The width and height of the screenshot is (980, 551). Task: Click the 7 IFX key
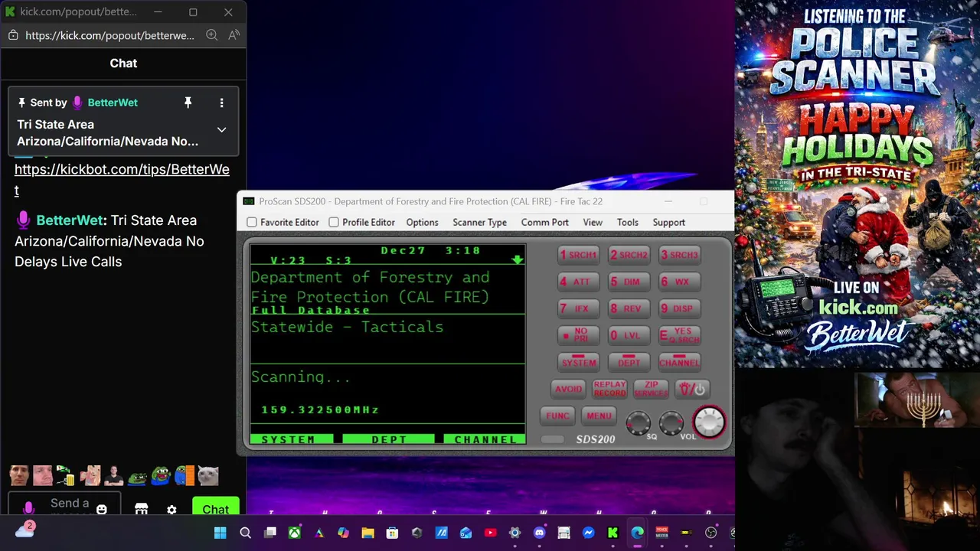(x=579, y=308)
